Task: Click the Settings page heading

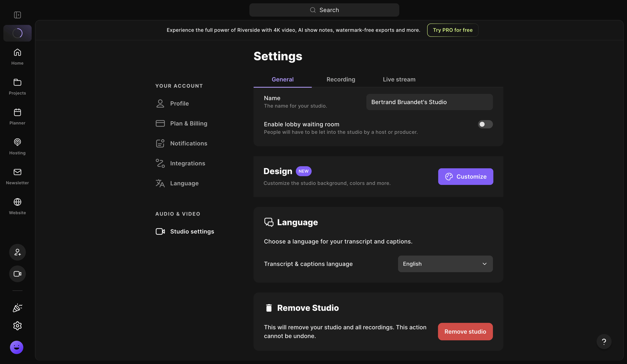Action: pos(278,56)
